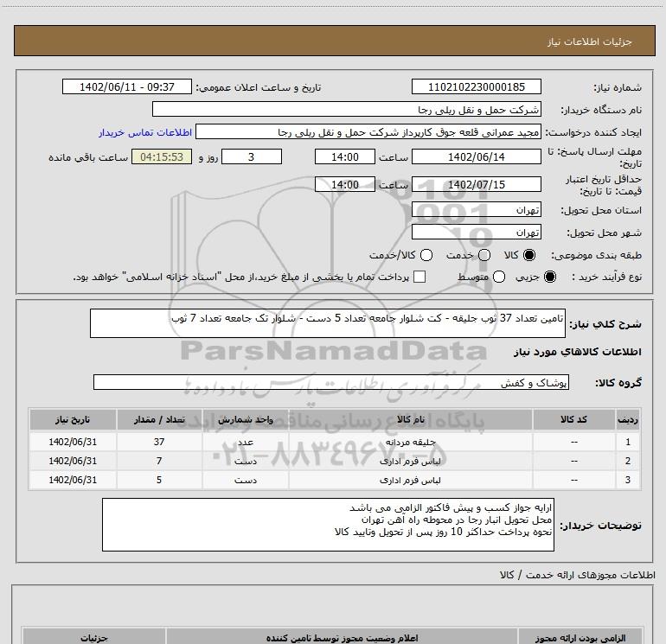Click the unit cell عدد
The image size is (666, 644).
(246, 442)
